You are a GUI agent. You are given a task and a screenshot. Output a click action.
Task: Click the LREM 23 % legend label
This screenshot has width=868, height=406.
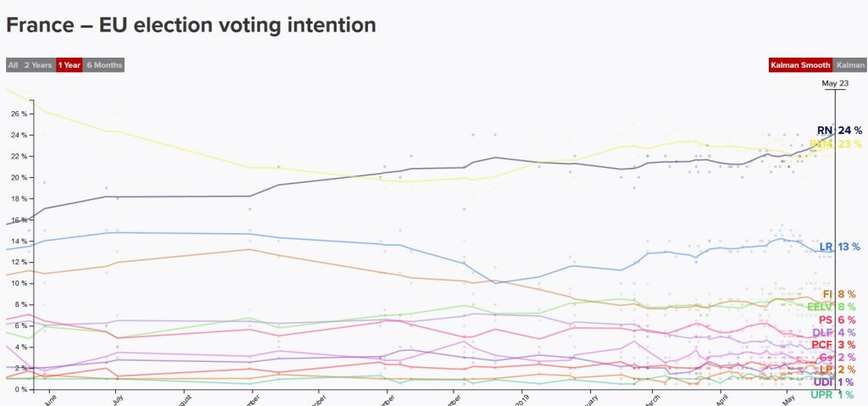click(x=835, y=144)
